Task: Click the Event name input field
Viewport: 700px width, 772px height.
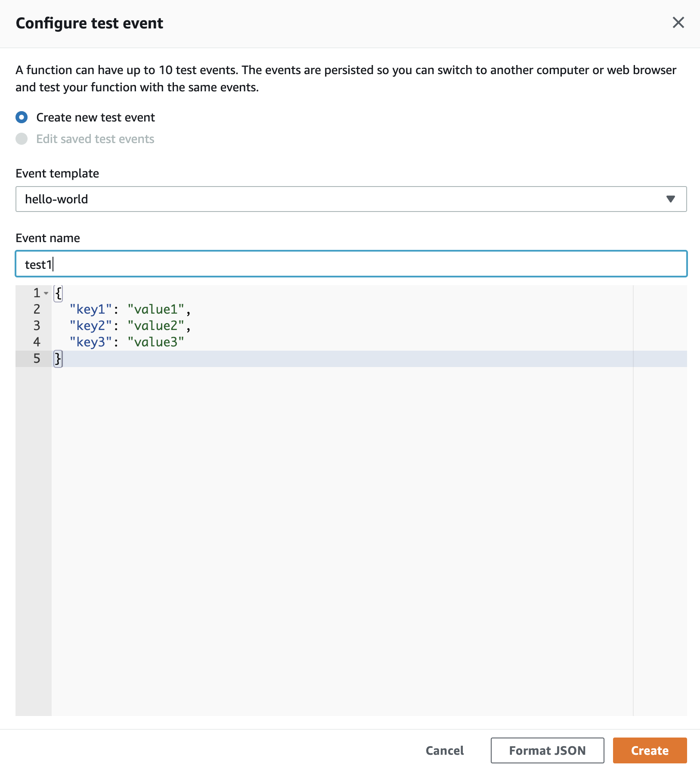Action: [x=351, y=264]
